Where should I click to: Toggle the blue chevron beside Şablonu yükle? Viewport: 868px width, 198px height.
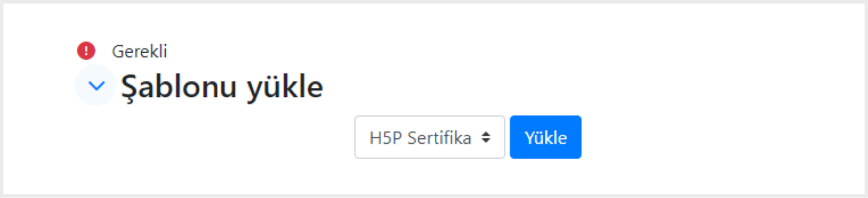click(96, 85)
